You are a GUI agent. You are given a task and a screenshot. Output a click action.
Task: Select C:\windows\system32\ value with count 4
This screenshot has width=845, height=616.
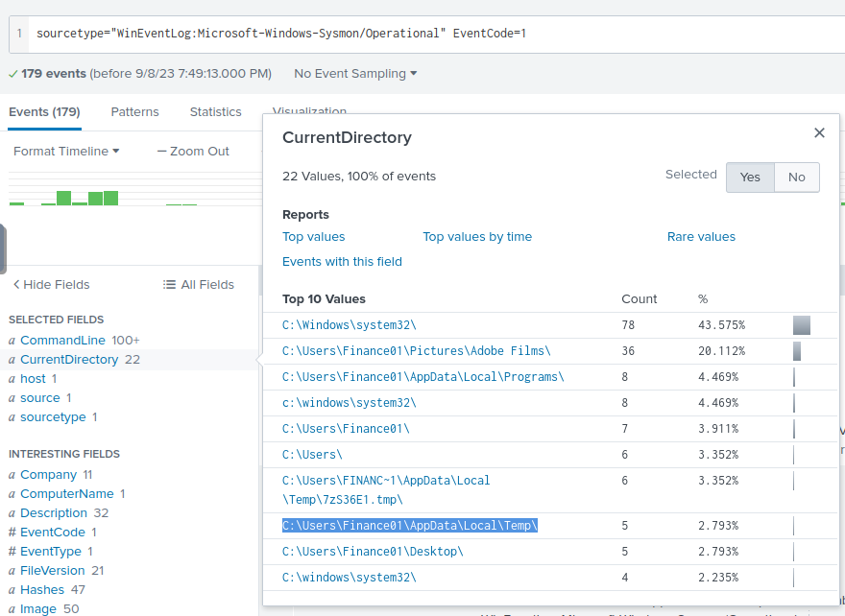(350, 577)
